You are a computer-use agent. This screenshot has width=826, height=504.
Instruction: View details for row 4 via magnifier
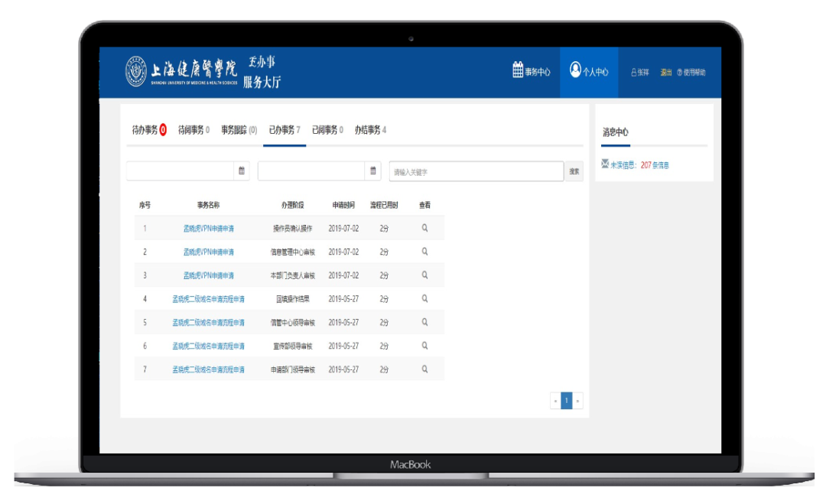pyautogui.click(x=424, y=299)
